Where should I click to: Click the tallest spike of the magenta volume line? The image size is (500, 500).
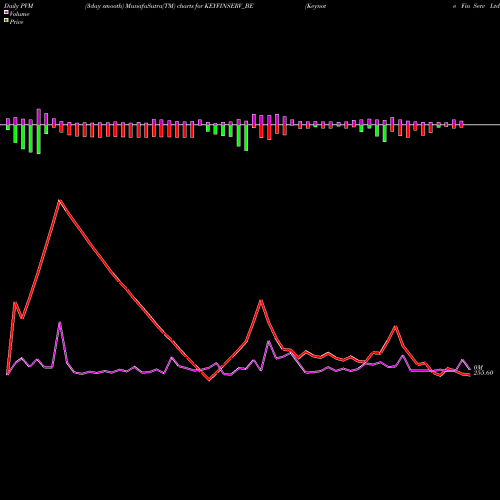(60, 322)
